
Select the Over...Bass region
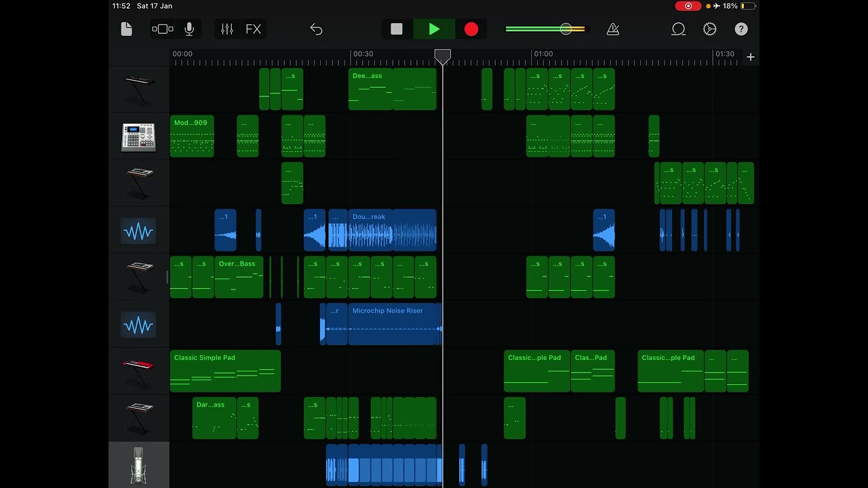click(x=239, y=277)
